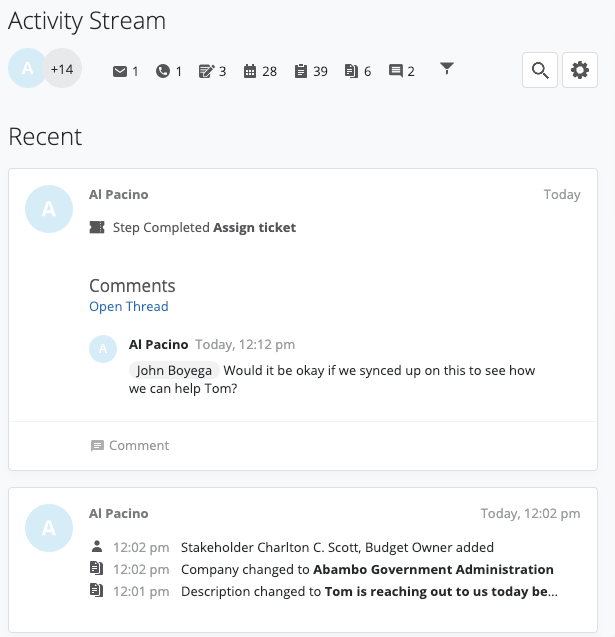Open Thread link under Comments
The width and height of the screenshot is (615, 637).
coord(128,306)
